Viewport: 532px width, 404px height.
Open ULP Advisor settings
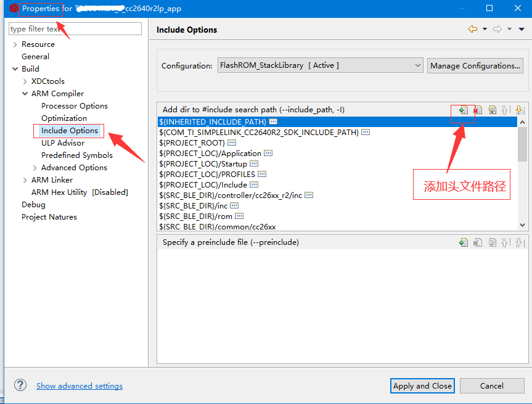tap(63, 143)
